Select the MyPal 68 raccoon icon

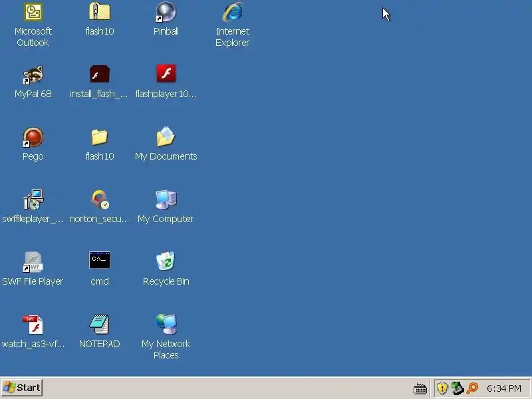pos(33,74)
